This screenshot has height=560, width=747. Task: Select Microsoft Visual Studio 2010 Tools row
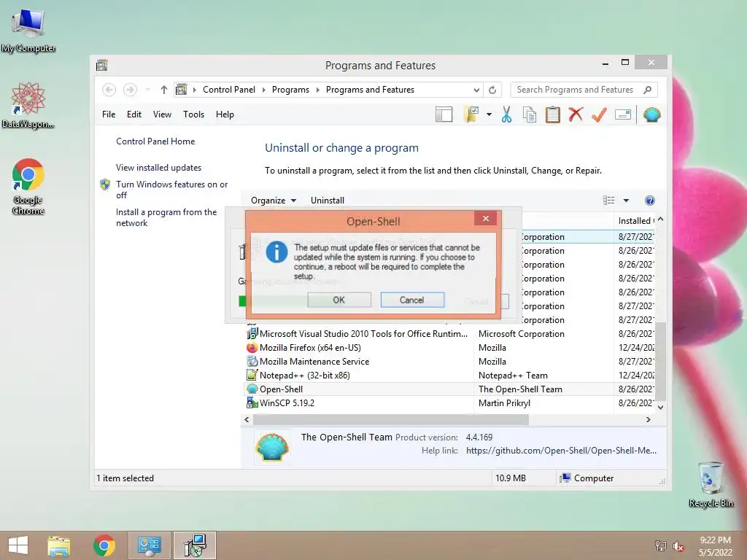(450, 334)
